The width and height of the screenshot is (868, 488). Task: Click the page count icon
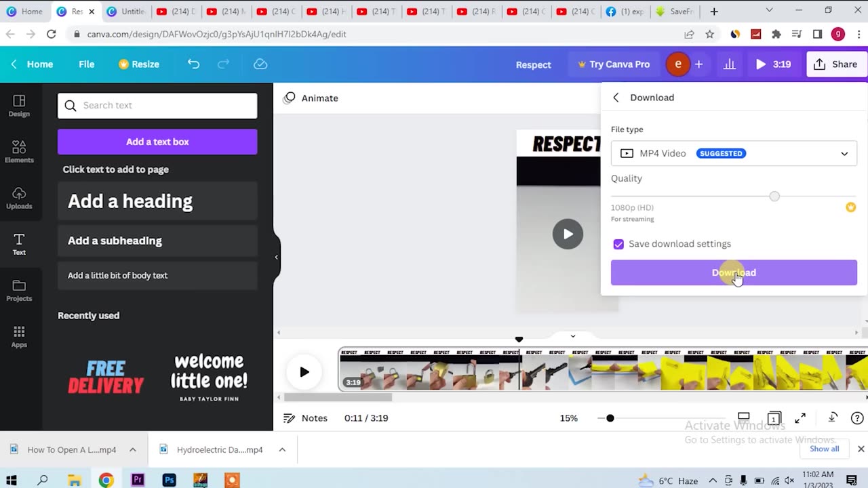[x=774, y=418]
